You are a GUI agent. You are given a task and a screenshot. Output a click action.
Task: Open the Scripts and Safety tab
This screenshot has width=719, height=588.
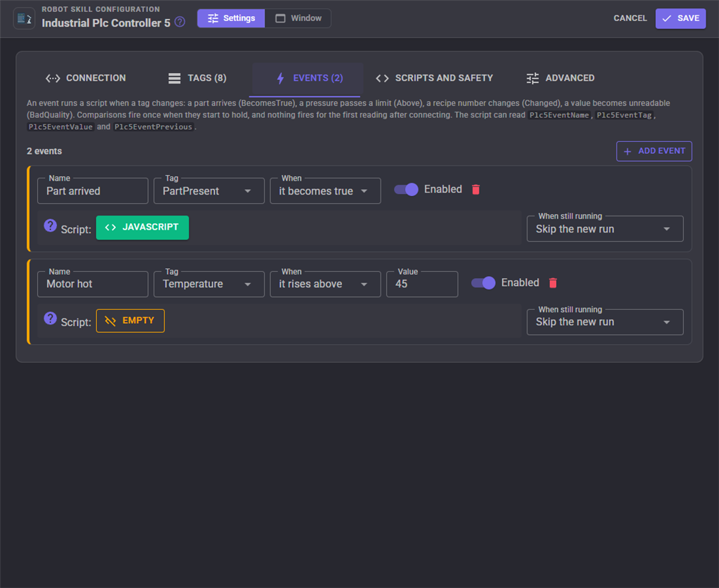(434, 79)
